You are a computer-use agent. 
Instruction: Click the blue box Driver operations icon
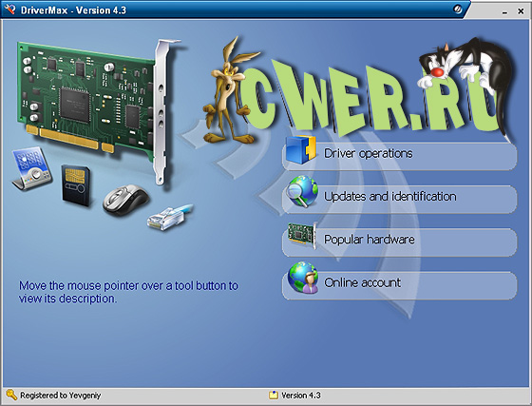(x=301, y=149)
